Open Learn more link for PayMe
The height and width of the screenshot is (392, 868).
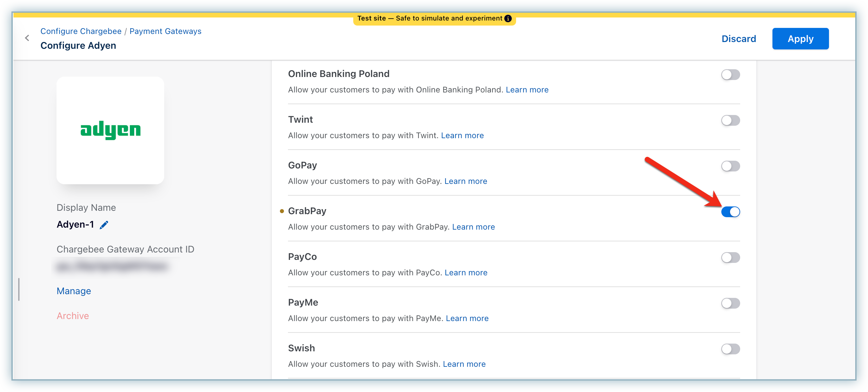coord(467,319)
